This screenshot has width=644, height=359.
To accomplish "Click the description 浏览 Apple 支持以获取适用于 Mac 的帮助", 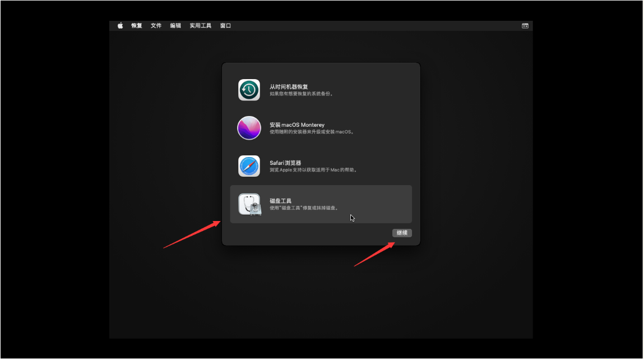I will pos(313,170).
